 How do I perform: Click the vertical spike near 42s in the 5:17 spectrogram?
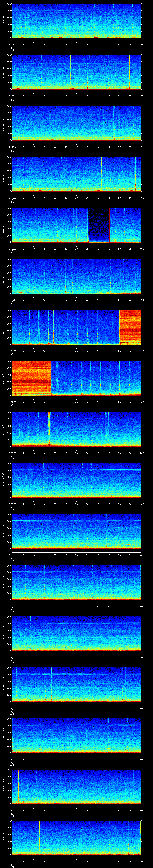coord(102,174)
